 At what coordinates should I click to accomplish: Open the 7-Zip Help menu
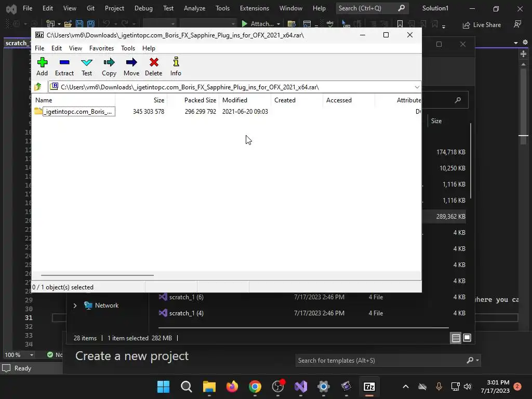(149, 48)
